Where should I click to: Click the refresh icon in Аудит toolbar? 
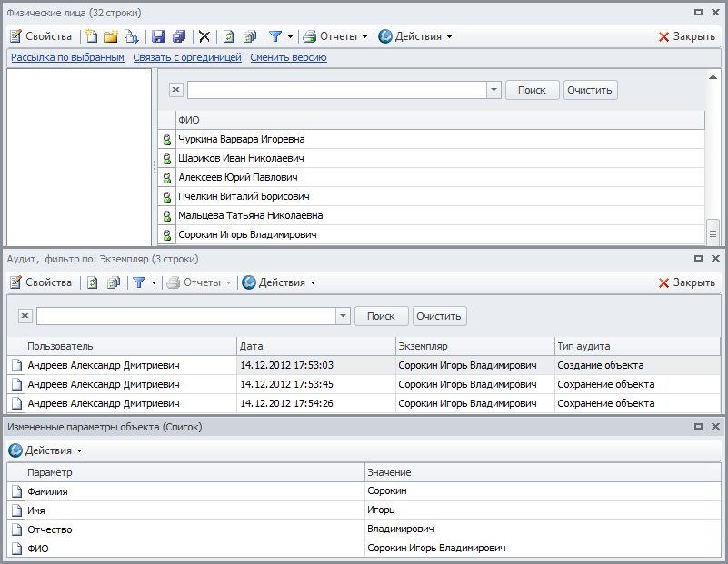(x=92, y=282)
